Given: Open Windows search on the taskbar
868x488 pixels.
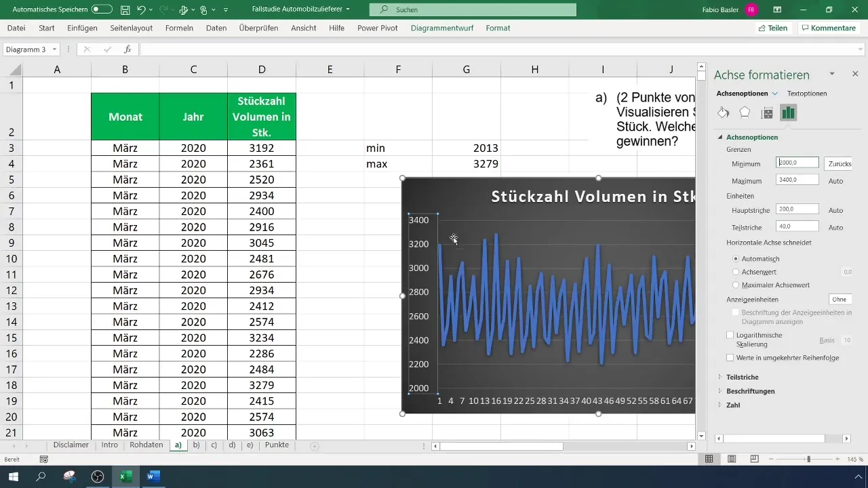Looking at the screenshot, I should click(x=41, y=476).
